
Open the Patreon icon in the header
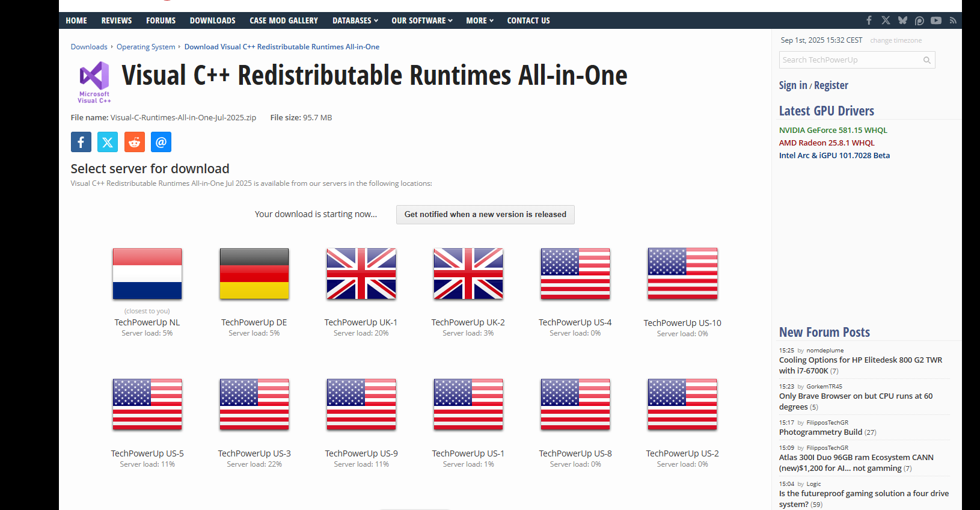pos(919,20)
